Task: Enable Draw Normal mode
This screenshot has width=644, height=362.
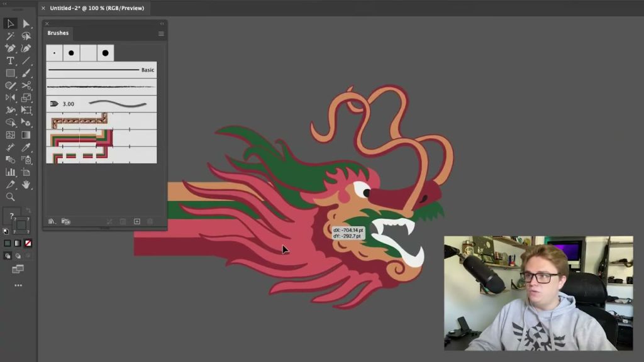Action: tap(8, 256)
